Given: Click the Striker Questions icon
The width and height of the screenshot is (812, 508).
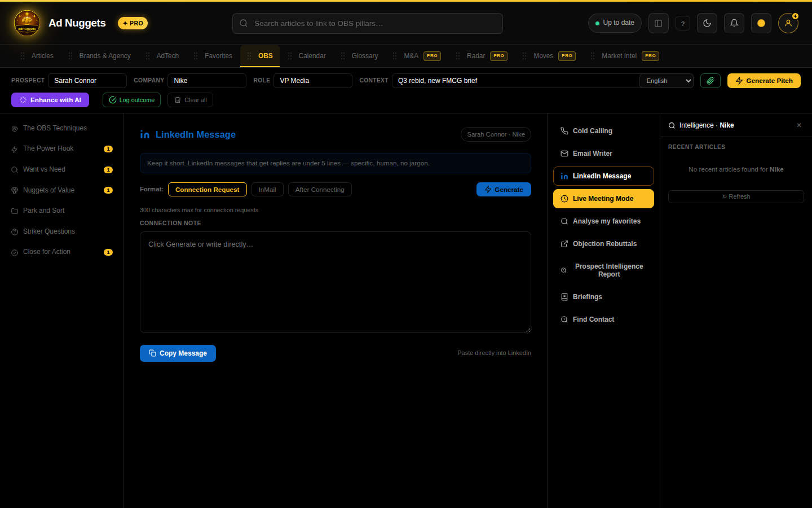Looking at the screenshot, I should click(x=15, y=232).
